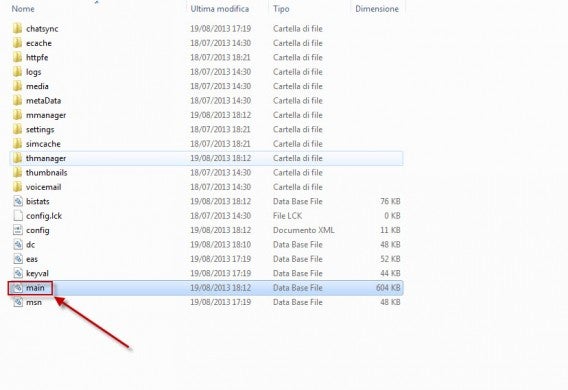Click the settings folder icon
This screenshot has width=568, height=390.
coord(17,129)
